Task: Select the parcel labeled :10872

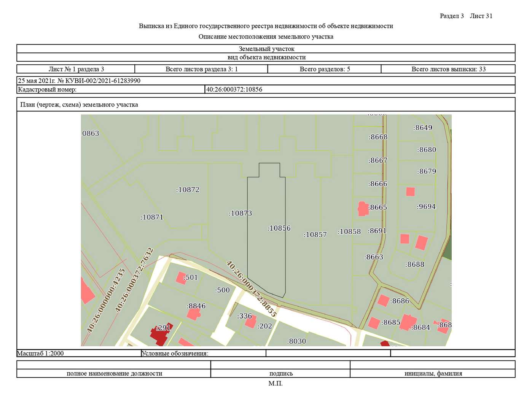Action: 188,190
